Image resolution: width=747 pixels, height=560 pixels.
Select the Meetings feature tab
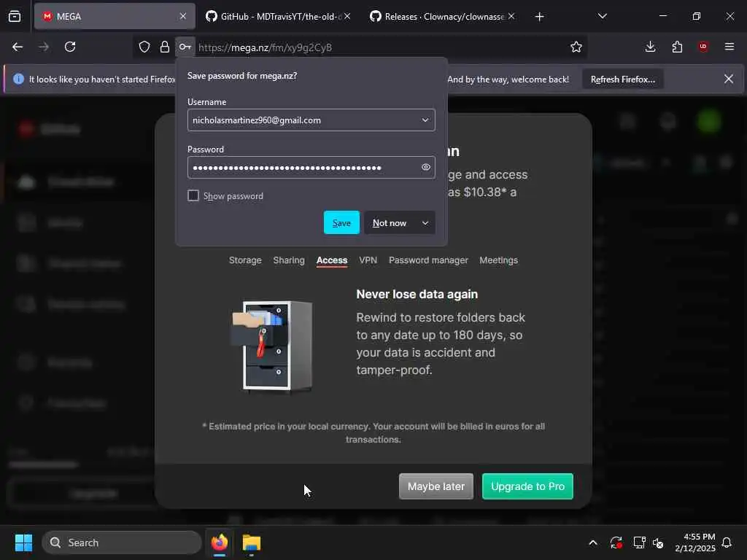(498, 260)
